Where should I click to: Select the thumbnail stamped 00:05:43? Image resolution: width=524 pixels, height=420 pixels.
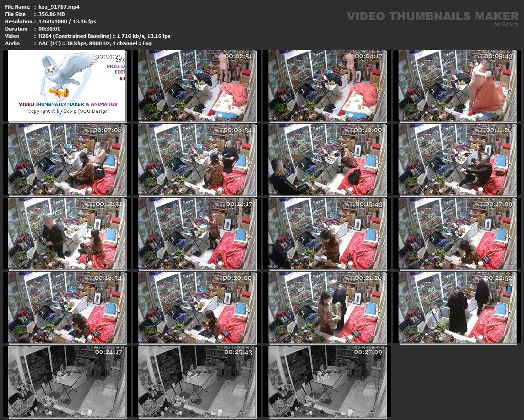point(457,86)
